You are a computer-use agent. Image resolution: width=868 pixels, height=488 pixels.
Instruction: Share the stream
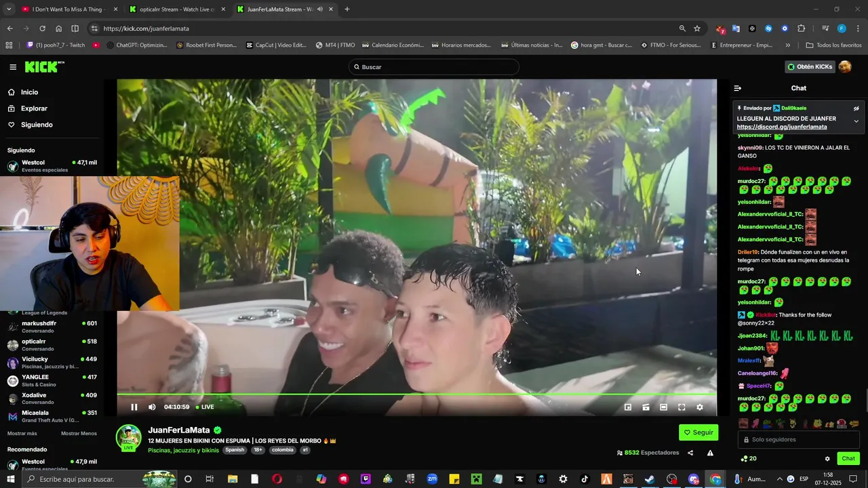pyautogui.click(x=690, y=453)
